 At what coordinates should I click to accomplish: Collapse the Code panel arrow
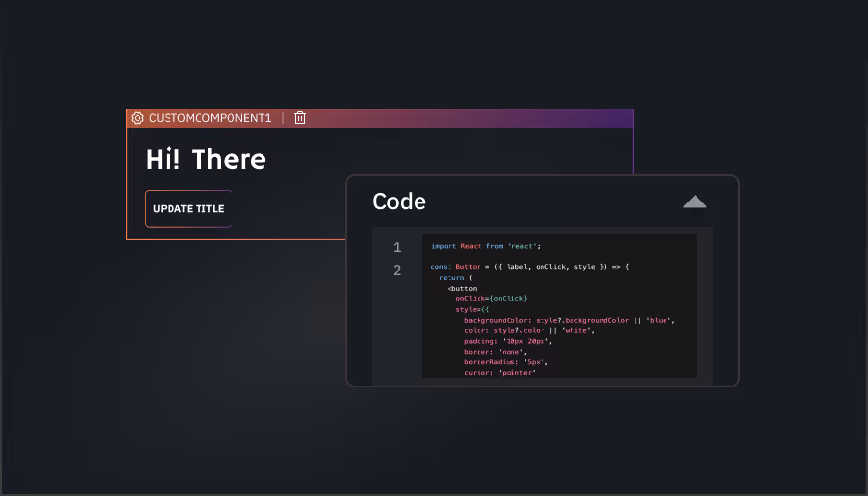695,201
